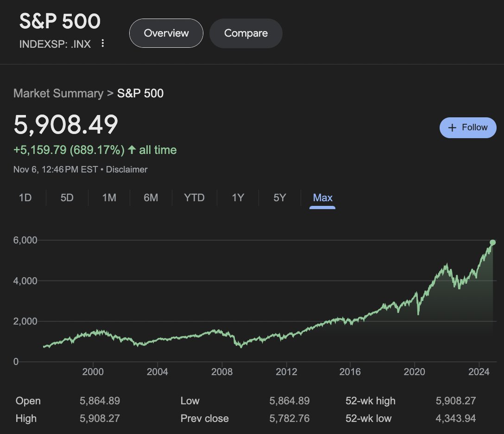
Task: Click the green up arrow beside all time
Action: coord(132,150)
